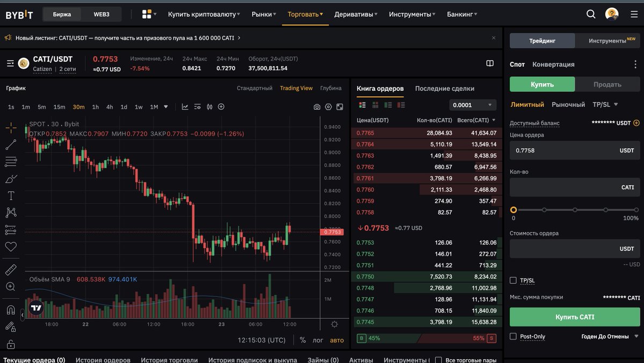Open the Order History tab
Viewport: 644px width, 363px height.
(103, 360)
